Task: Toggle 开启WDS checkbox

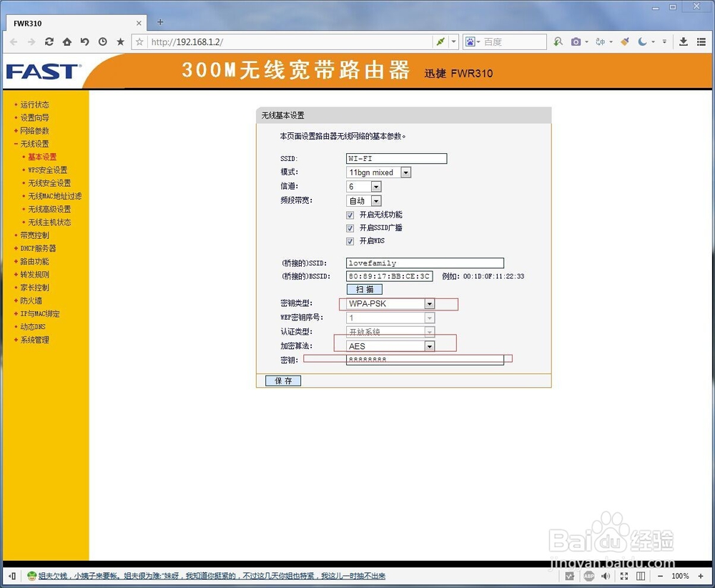Action: point(350,241)
